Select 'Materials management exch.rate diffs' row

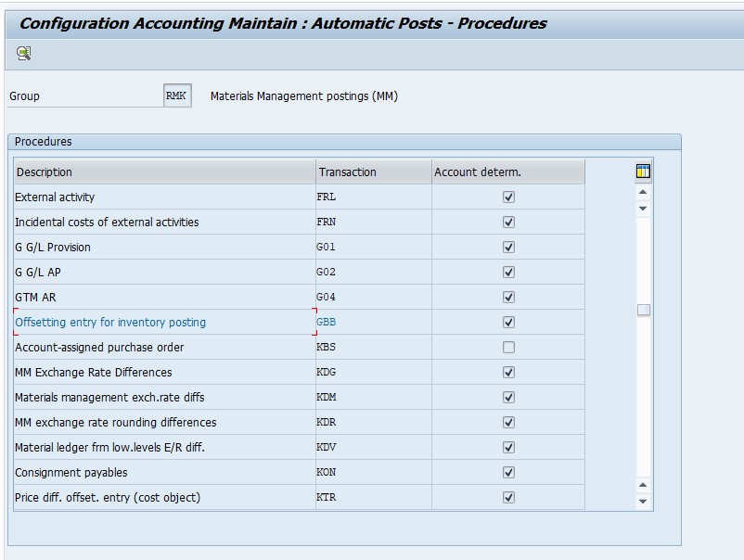click(x=164, y=398)
